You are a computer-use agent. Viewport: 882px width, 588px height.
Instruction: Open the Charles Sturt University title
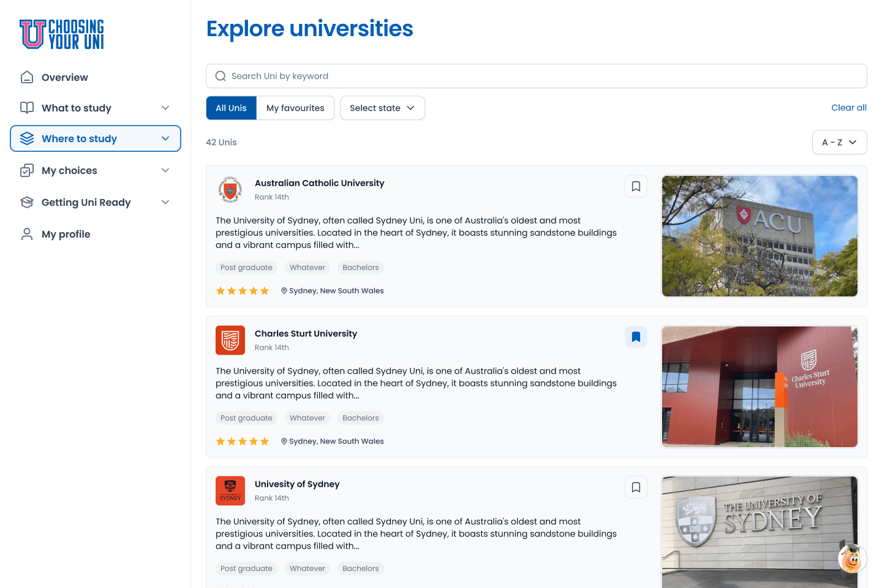(x=306, y=334)
